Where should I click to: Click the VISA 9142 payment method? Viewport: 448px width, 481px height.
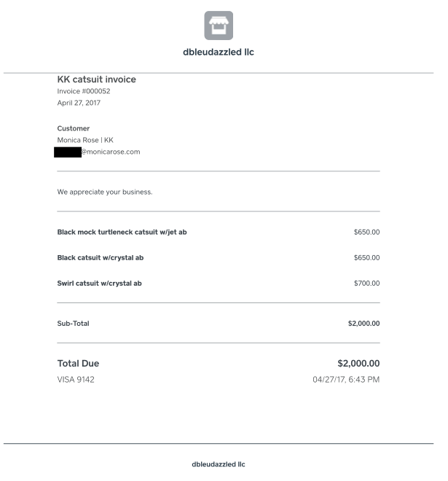tap(76, 380)
